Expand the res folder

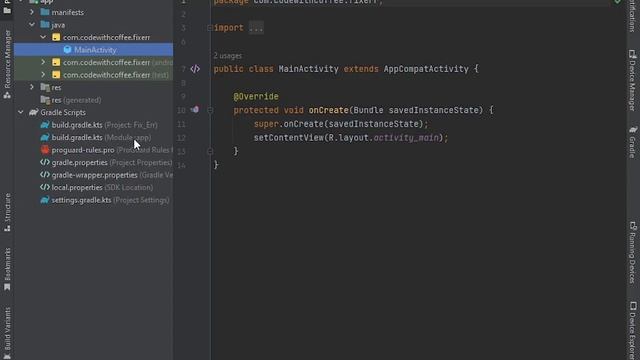[x=32, y=87]
